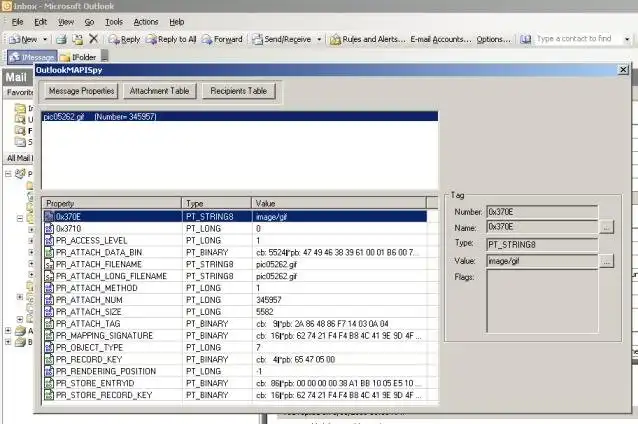Open the File menu
The width and height of the screenshot is (638, 424).
pyautogui.click(x=17, y=22)
